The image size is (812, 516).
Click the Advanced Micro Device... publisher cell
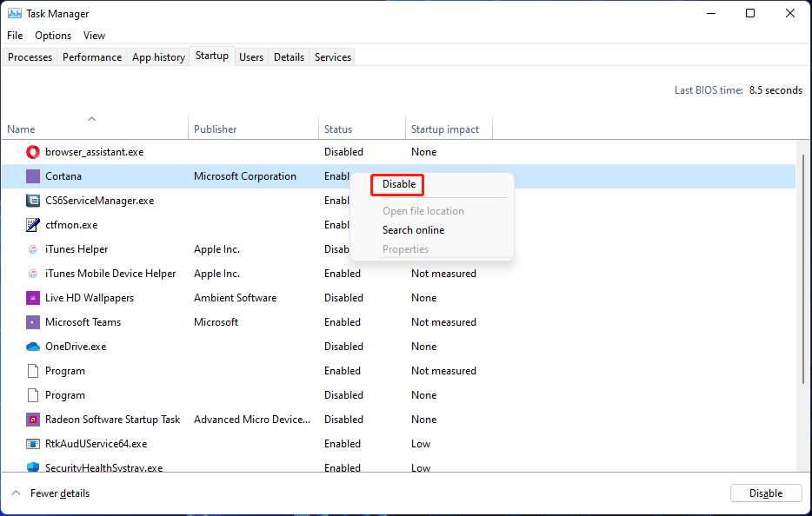(x=252, y=420)
